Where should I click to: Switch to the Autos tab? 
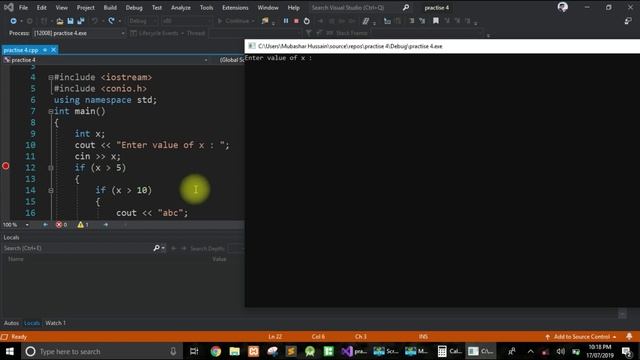11,323
